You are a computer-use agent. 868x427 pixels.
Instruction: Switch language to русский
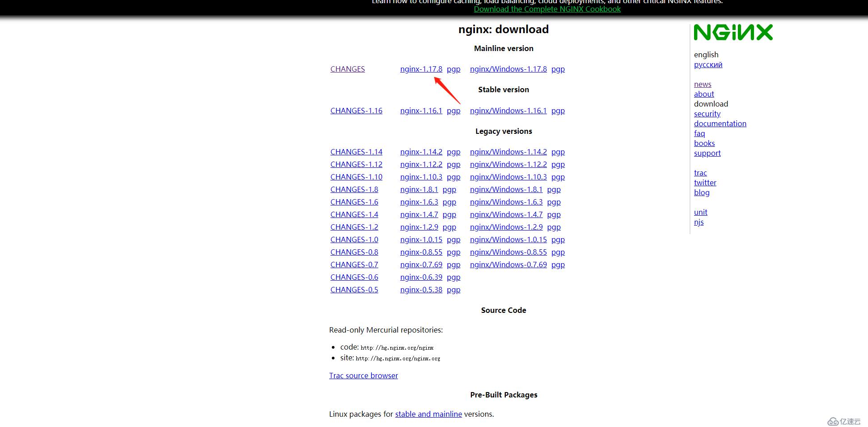(x=708, y=64)
